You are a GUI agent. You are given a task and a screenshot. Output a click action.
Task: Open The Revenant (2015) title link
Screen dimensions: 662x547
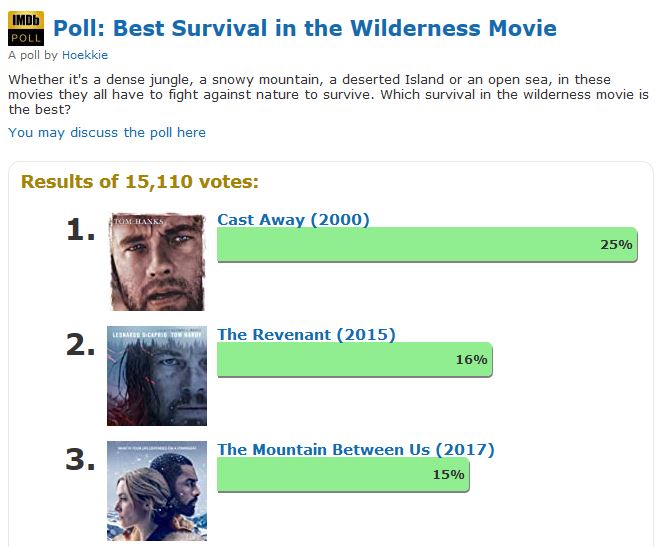[306, 335]
